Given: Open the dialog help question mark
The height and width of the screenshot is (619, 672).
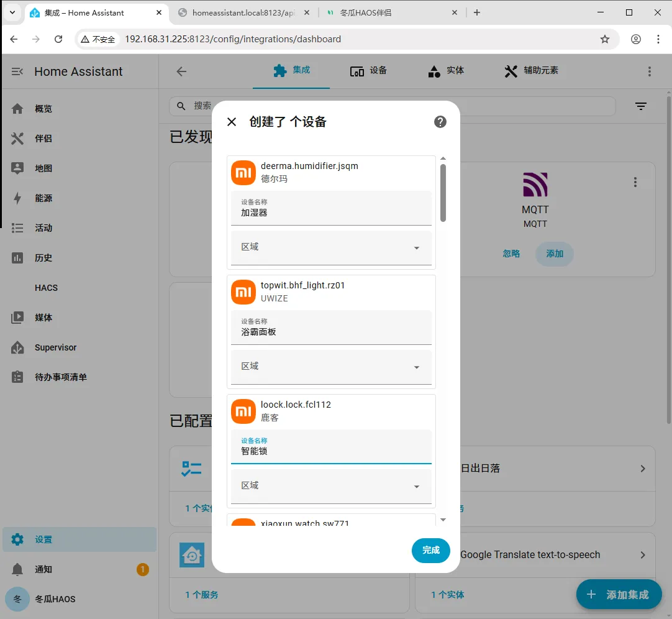Looking at the screenshot, I should pyautogui.click(x=440, y=122).
